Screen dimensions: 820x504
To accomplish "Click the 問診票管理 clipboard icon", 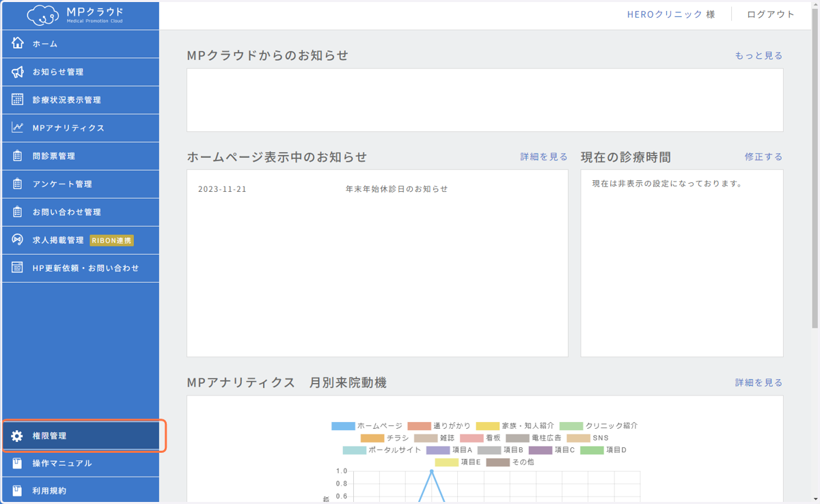I will (x=18, y=156).
